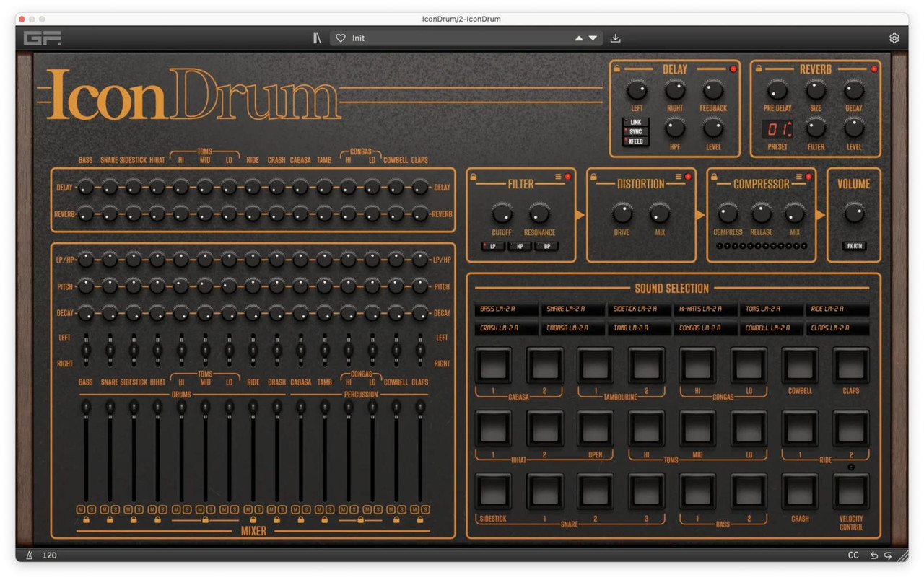Select the HP filter mode
Image resolution: width=924 pixels, height=580 pixels.
click(520, 246)
